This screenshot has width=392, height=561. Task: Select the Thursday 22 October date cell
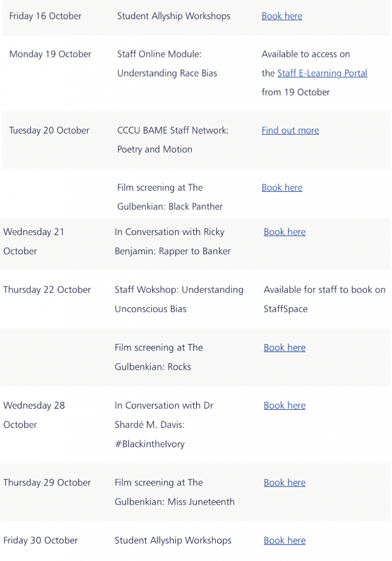pos(47,290)
